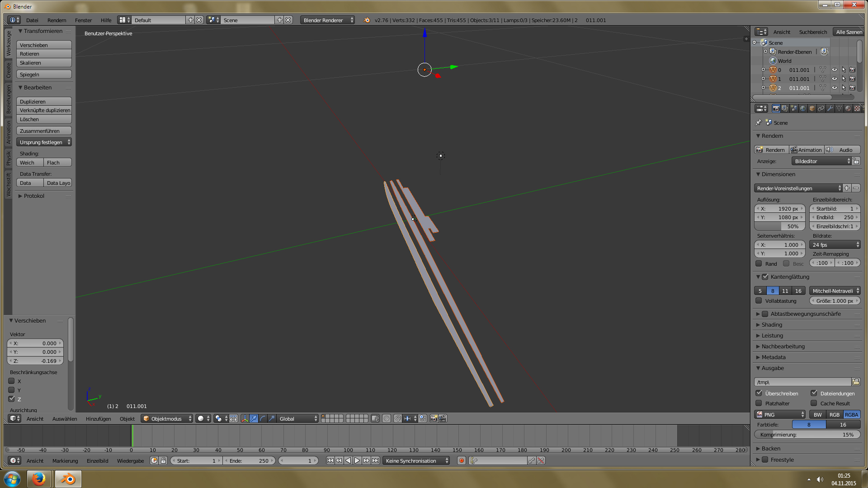Expand the Shading render panel
Image resolution: width=868 pixels, height=488 pixels.
click(x=772, y=325)
